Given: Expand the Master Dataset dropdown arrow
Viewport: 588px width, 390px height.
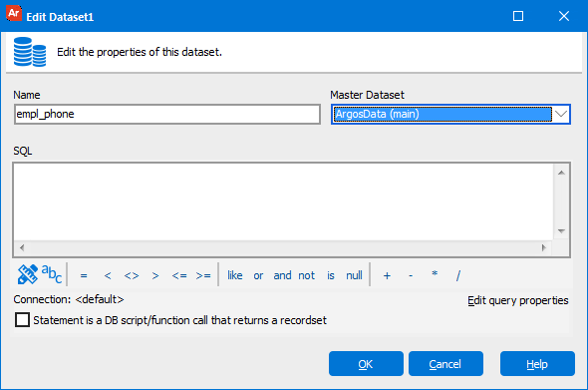Looking at the screenshot, I should [x=561, y=114].
